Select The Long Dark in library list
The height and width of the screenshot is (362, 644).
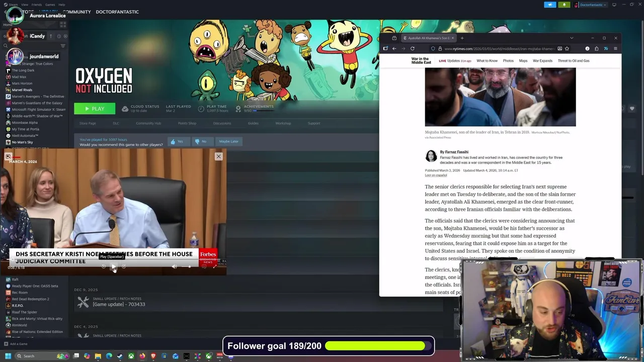(x=23, y=70)
